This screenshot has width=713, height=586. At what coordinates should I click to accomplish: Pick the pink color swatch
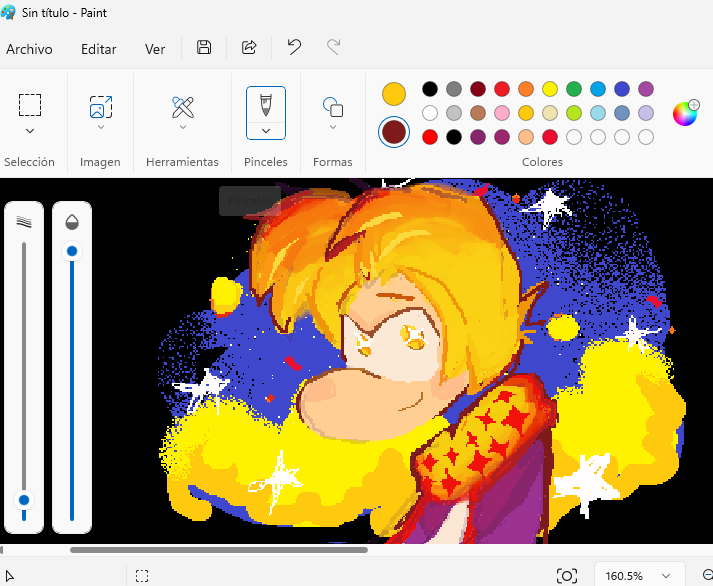point(502,113)
